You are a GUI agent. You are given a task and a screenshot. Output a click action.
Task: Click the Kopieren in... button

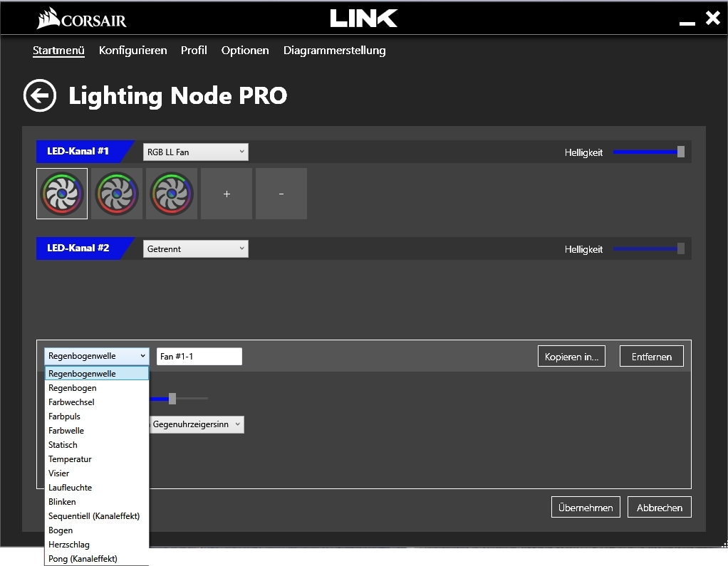click(x=571, y=357)
